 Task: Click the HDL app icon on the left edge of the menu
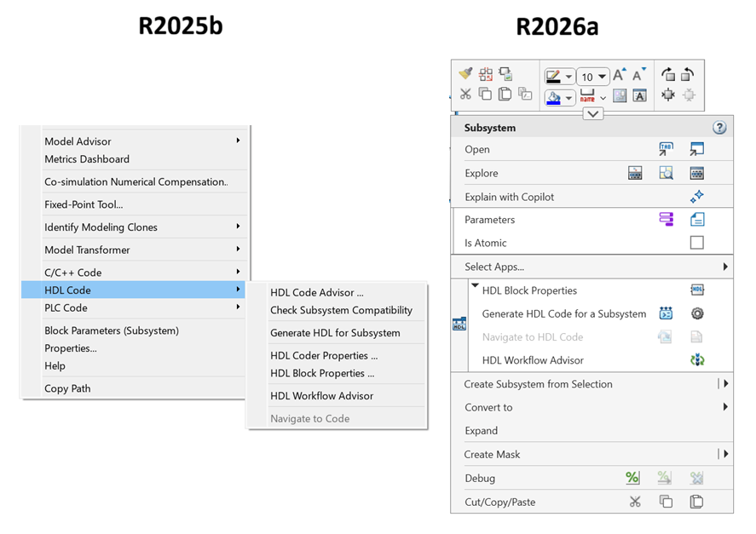pyautogui.click(x=459, y=324)
